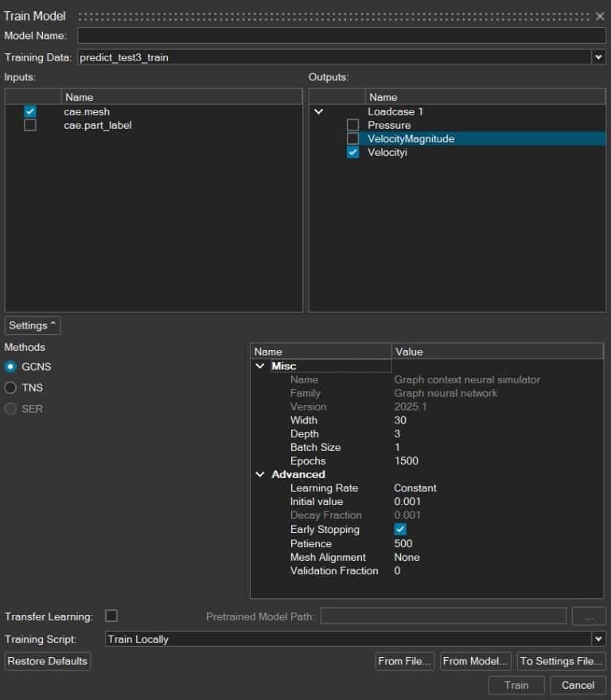Image resolution: width=611 pixels, height=700 pixels.
Task: Select the Loadcase 1 tree row
Action: coord(395,111)
